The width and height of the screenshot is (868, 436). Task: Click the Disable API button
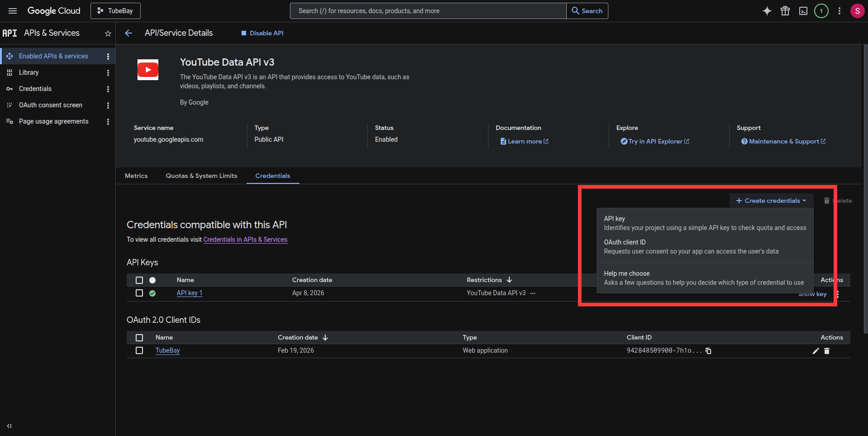pos(262,33)
